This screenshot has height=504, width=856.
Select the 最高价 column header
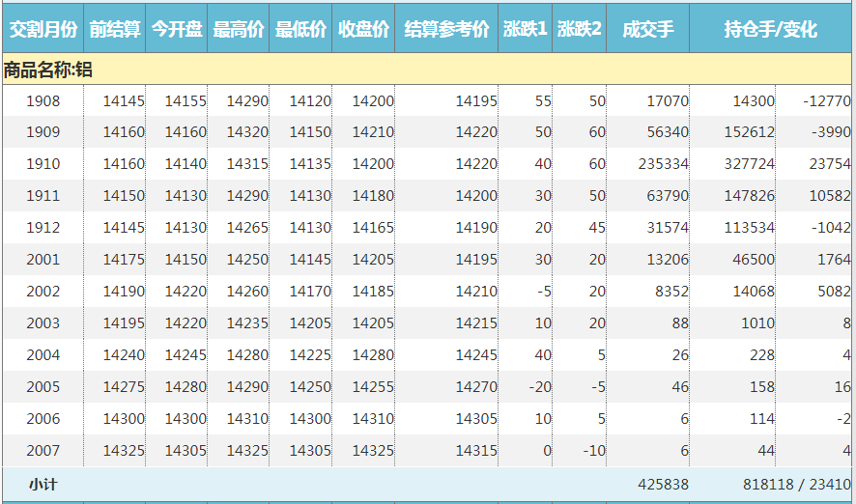tap(239, 29)
